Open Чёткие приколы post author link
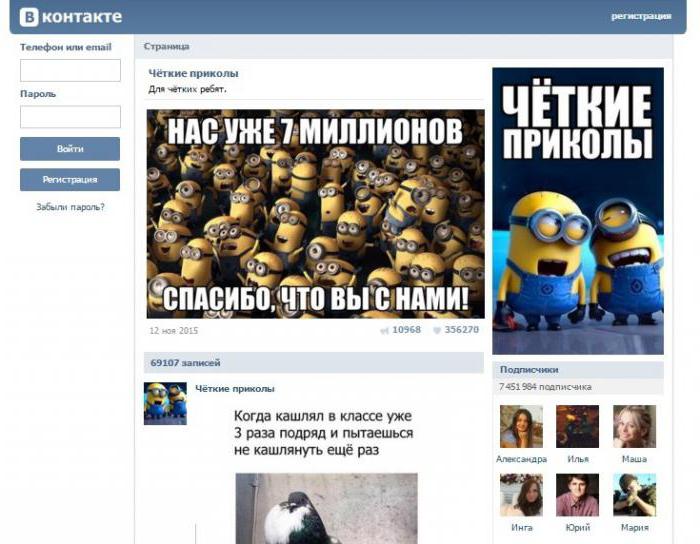The height and width of the screenshot is (544, 700). click(x=235, y=389)
